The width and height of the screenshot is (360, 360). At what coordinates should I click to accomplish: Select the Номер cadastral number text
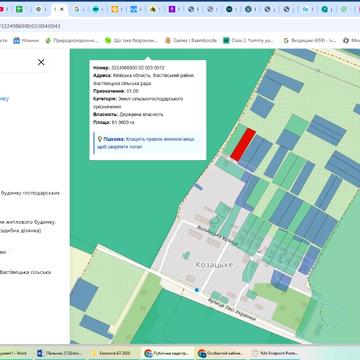pyautogui.click(x=138, y=68)
